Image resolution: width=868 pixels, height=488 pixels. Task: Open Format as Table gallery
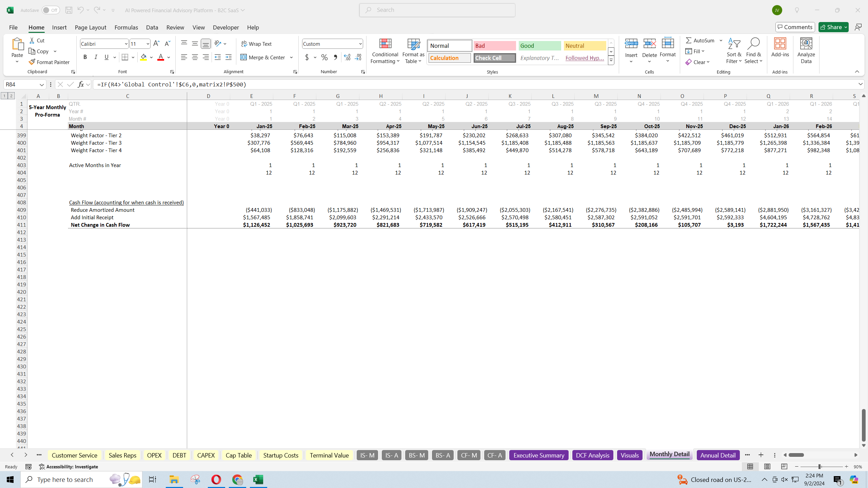coord(413,51)
